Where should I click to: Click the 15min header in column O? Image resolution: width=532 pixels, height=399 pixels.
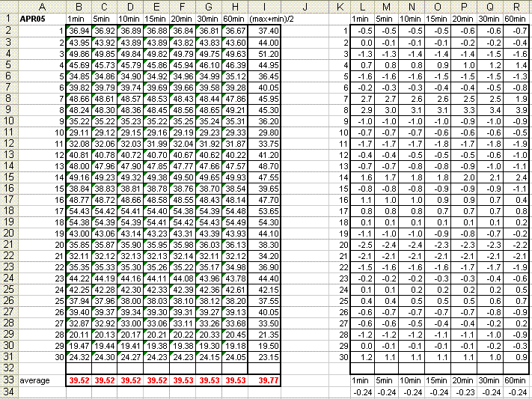(x=438, y=19)
